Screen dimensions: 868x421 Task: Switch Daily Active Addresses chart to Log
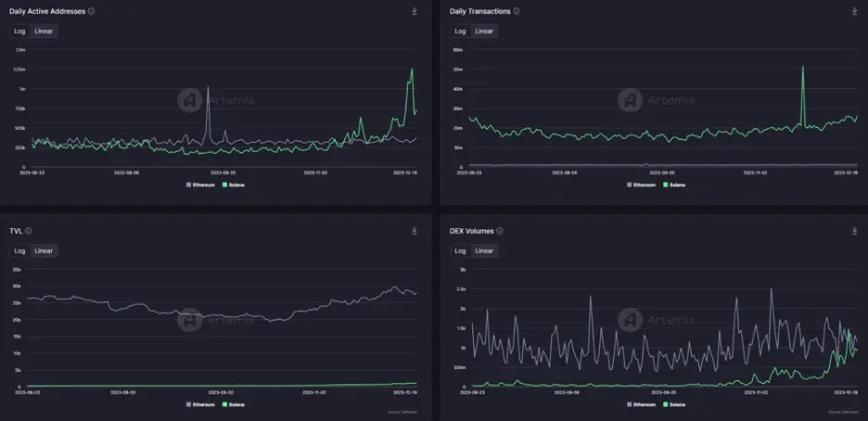[x=19, y=31]
